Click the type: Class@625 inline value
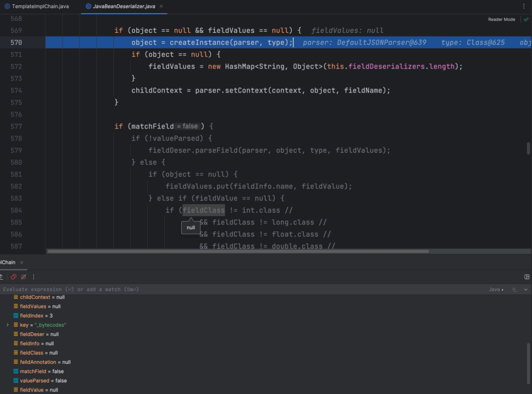532x394 pixels. pyautogui.click(x=473, y=42)
